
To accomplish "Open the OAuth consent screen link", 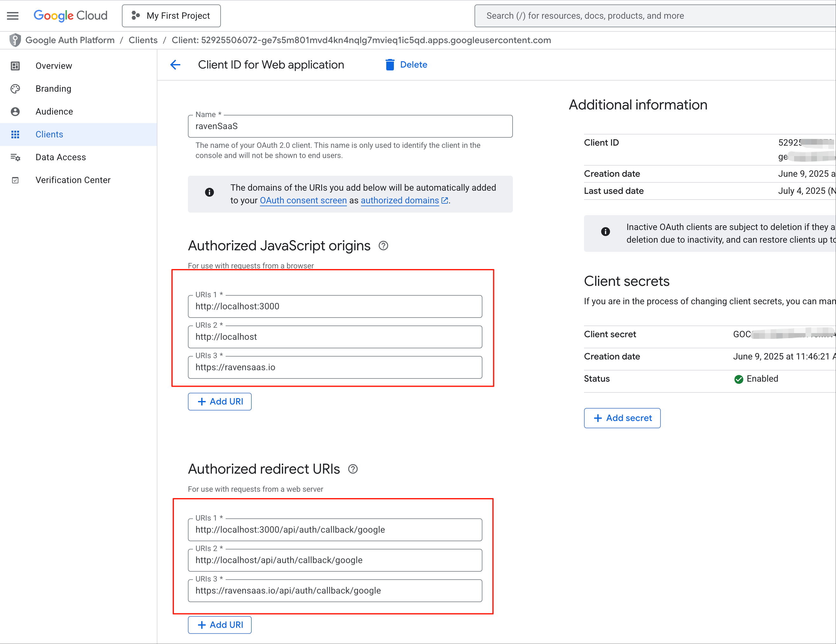I will coord(303,200).
